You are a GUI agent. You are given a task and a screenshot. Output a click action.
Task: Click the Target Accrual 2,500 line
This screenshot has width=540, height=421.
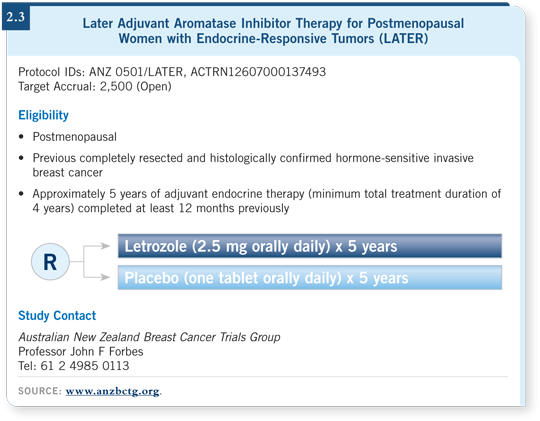95,86
